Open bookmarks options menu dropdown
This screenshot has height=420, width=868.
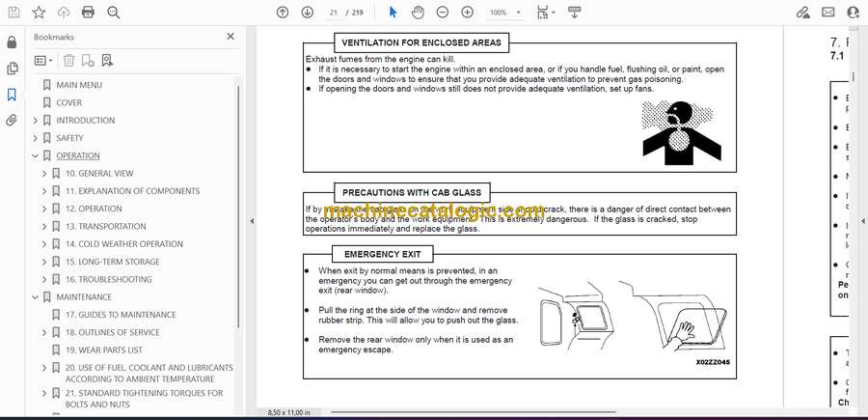[43, 61]
